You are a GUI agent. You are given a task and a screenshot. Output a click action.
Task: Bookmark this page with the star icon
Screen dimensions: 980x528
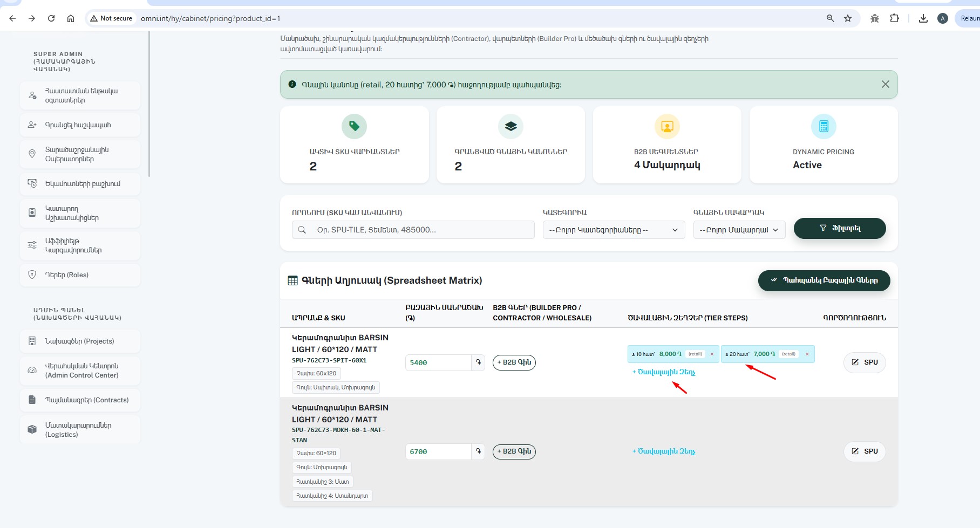(848, 18)
